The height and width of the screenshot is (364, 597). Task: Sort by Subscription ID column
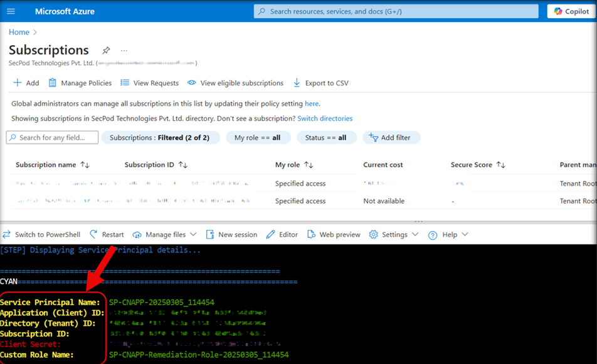156,165
